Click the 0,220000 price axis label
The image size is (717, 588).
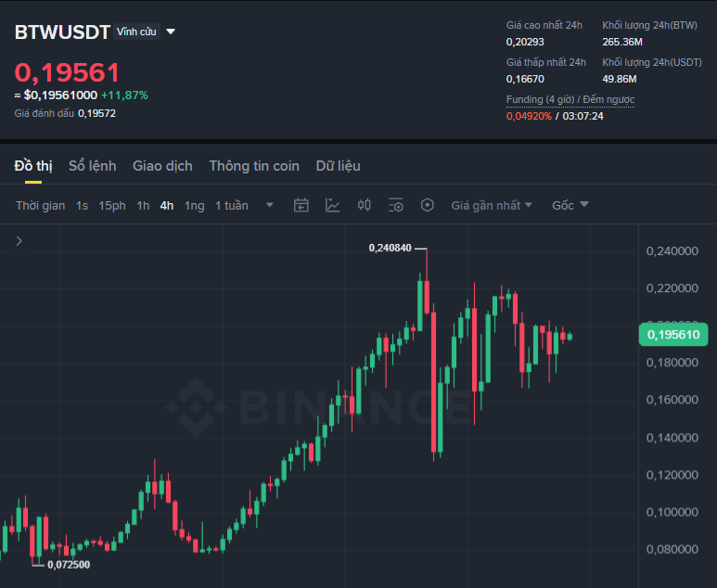[x=672, y=288]
